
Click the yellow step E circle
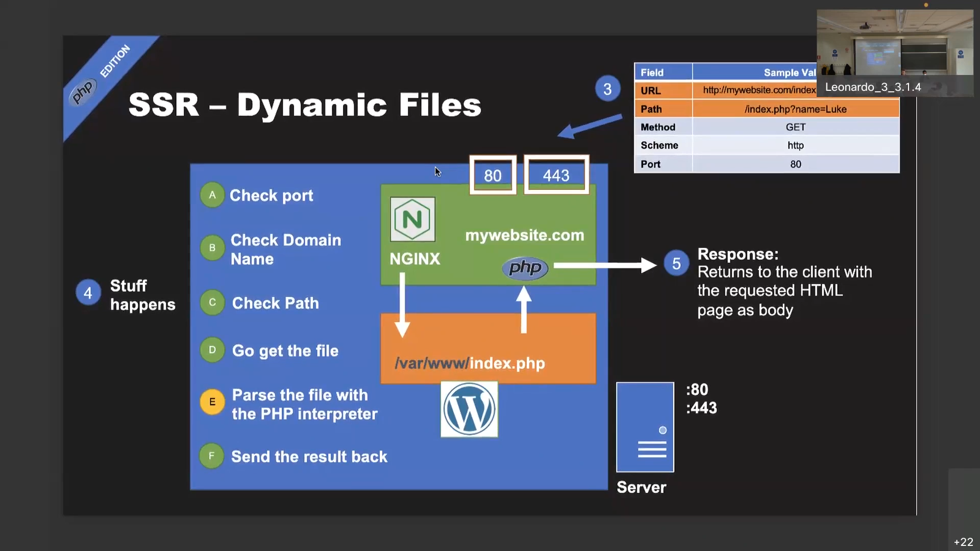pos(212,402)
